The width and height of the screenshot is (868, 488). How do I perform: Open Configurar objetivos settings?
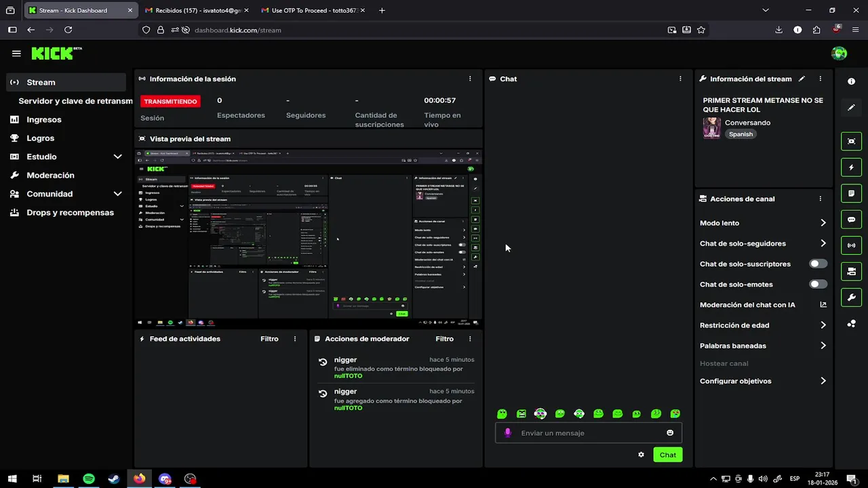tap(763, 381)
